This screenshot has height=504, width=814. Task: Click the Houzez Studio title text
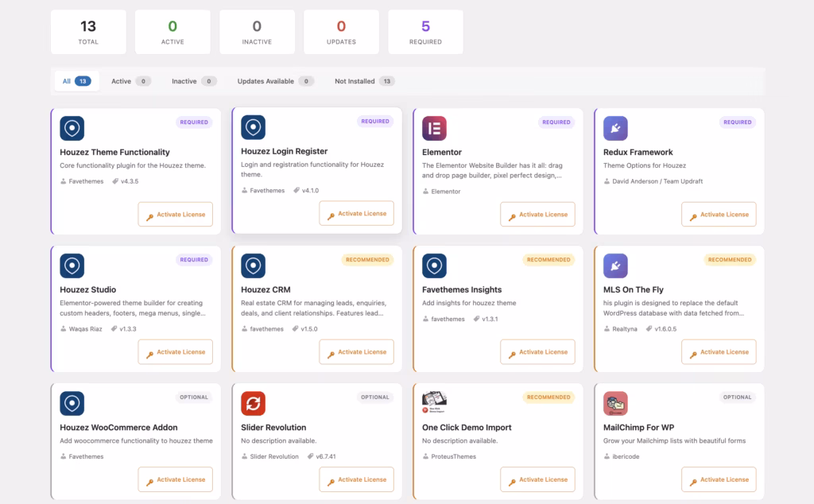coord(87,289)
